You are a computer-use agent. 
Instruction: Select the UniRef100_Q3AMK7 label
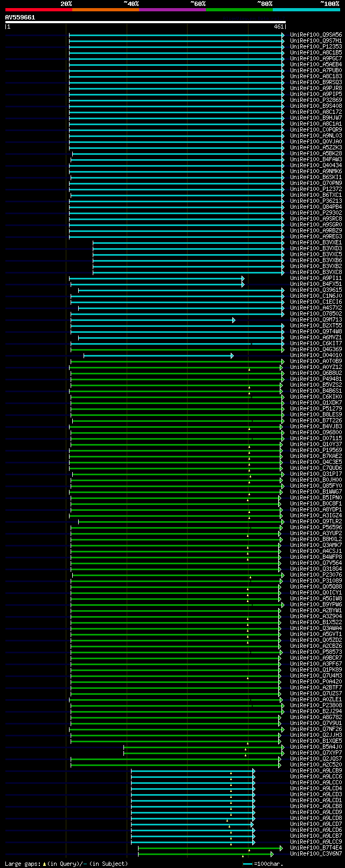click(316, 545)
